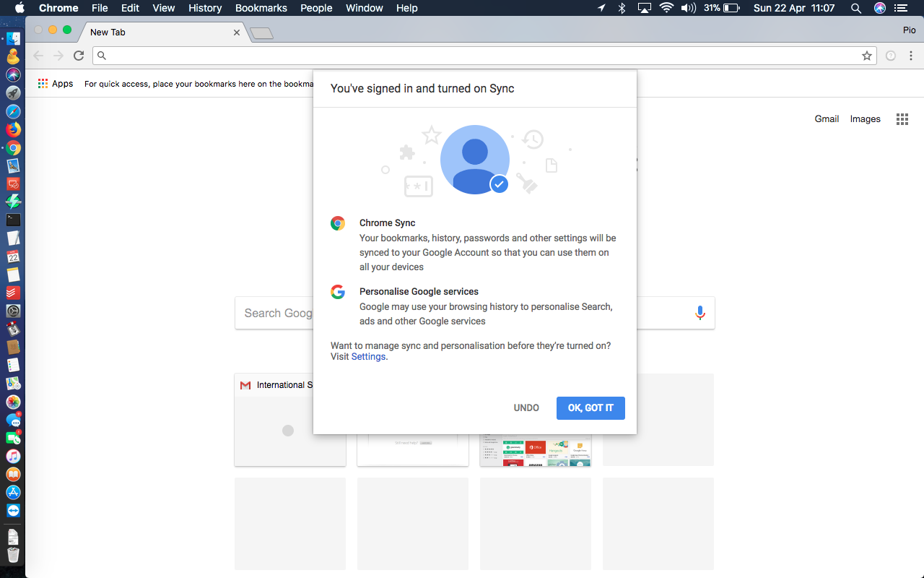The width and height of the screenshot is (924, 578).
Task: Click the volume icon in menu bar
Action: (688, 8)
